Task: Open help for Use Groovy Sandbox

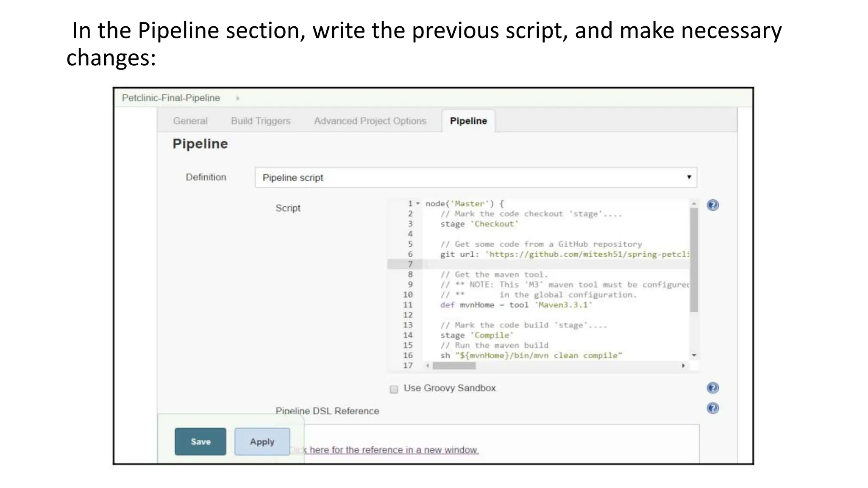Action: (713, 388)
